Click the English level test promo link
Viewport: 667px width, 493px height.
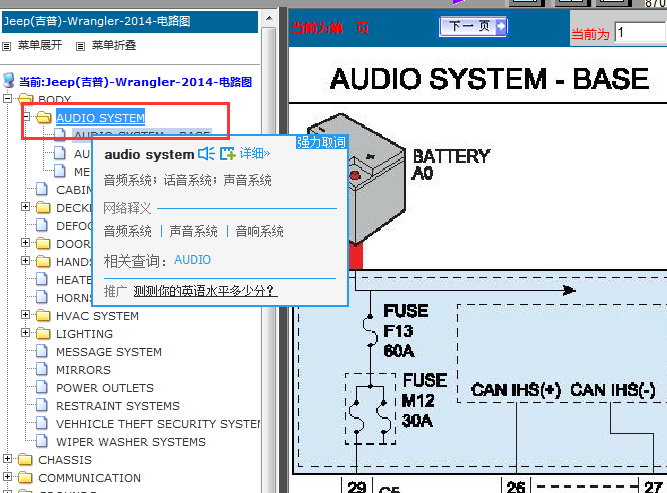coord(205,291)
